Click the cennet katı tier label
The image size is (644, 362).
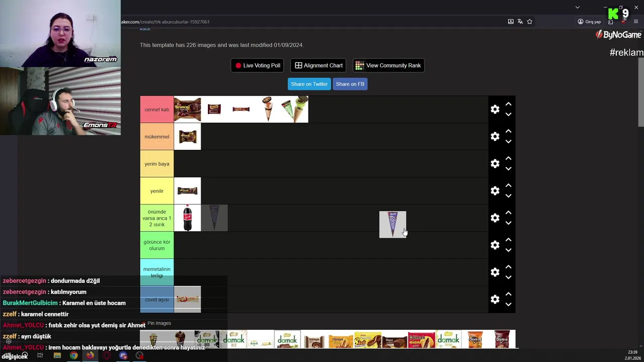click(157, 109)
